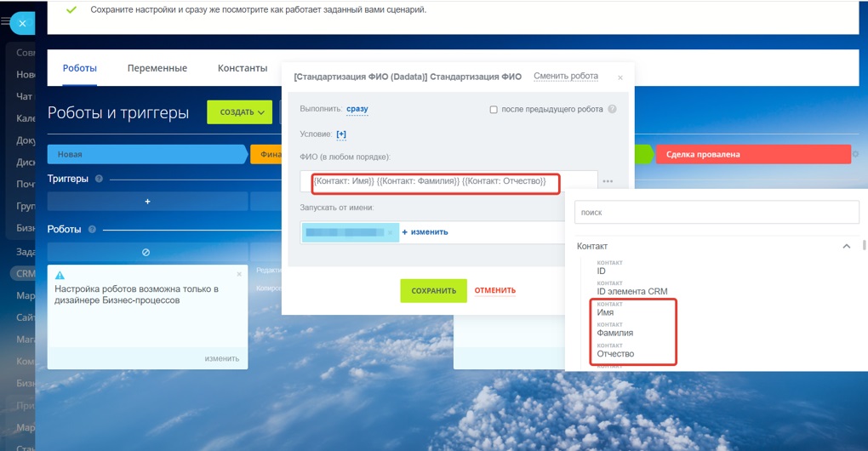
Task: Switch to the Переменные tab
Action: [157, 68]
